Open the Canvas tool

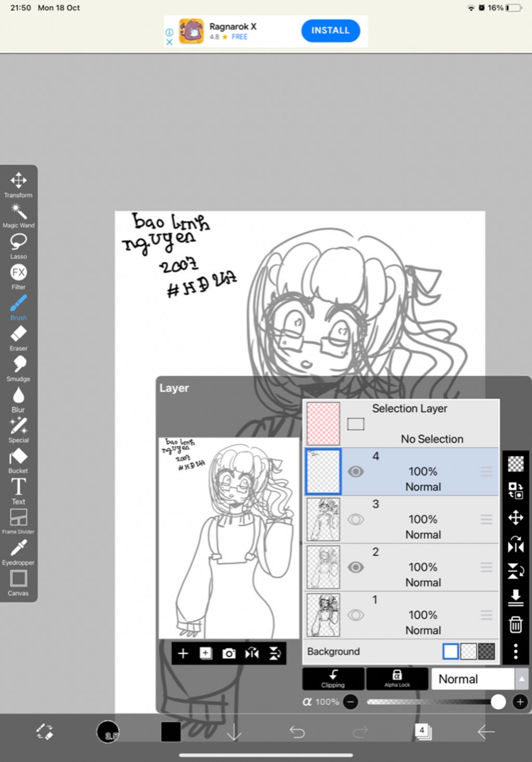(18, 583)
